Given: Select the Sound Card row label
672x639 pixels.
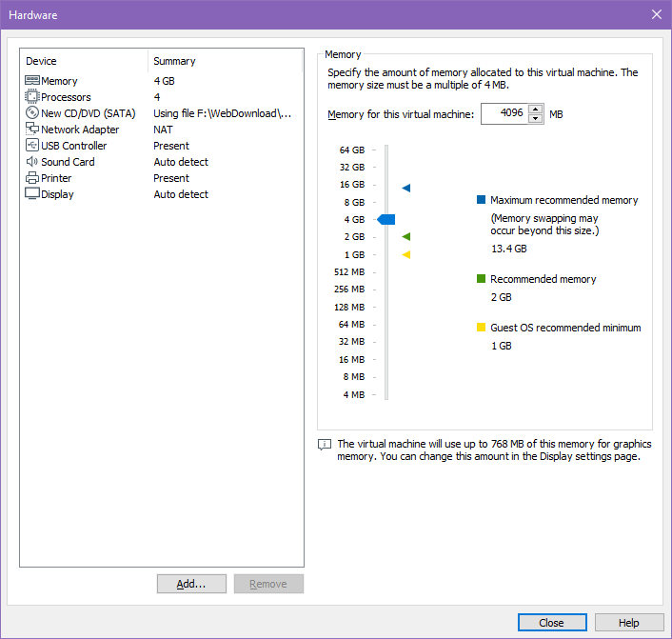Looking at the screenshot, I should (68, 162).
